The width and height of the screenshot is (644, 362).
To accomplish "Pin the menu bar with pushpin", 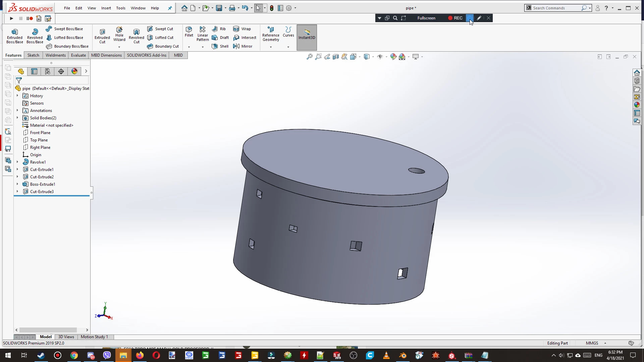I will pos(170,8).
